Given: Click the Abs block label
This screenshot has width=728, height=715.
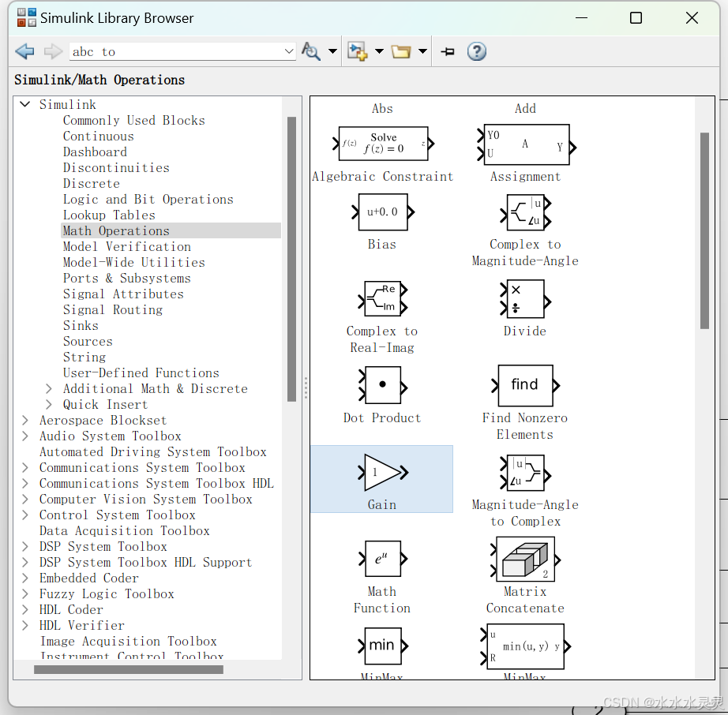Looking at the screenshot, I should tap(383, 109).
